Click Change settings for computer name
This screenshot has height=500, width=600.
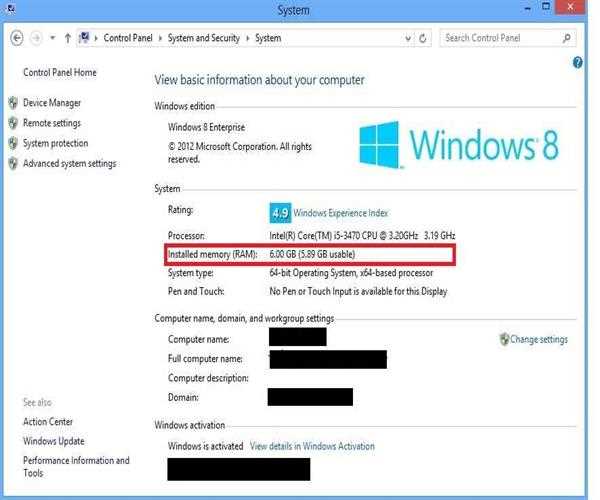(x=538, y=339)
